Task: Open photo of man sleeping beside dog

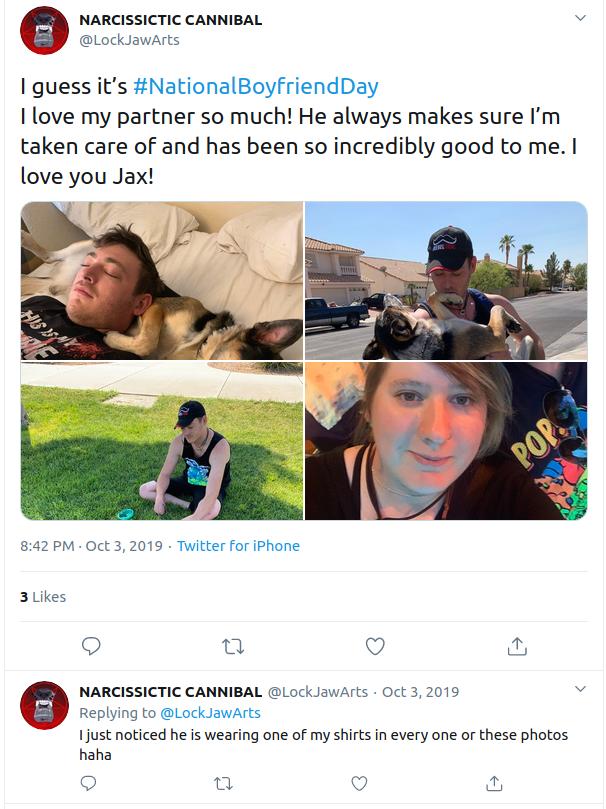Action: [x=162, y=281]
